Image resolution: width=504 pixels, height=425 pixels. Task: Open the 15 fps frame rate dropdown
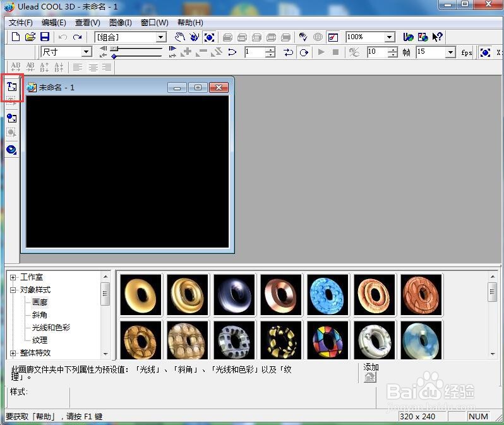(451, 52)
